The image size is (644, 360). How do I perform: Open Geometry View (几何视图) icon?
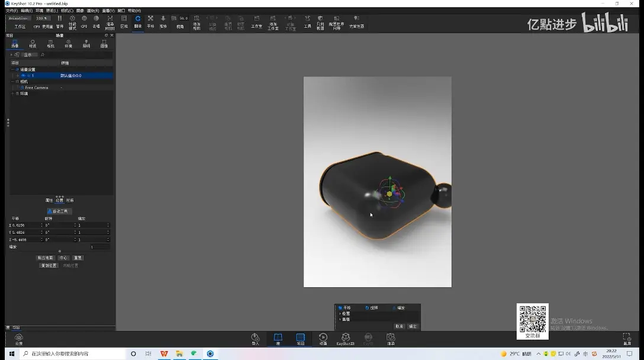(320, 22)
